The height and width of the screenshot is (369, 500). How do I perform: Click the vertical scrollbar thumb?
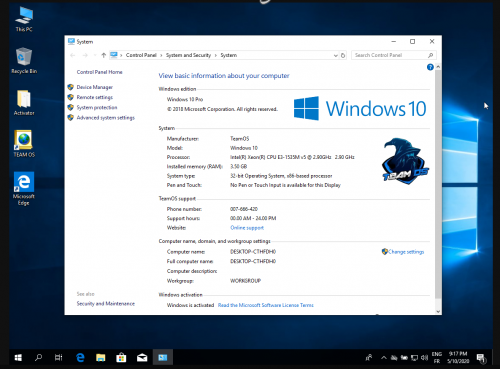[438, 184]
